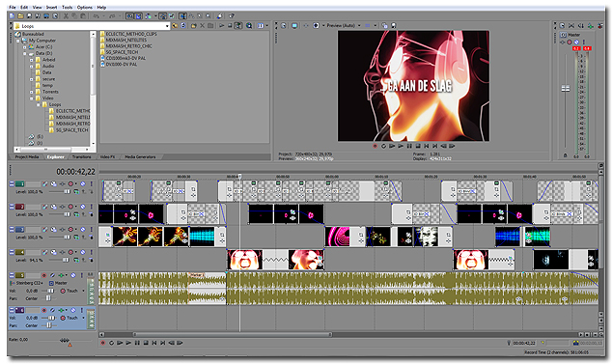Click the 00:00:42,22 timecode display
612x364 pixels.
pos(75,172)
